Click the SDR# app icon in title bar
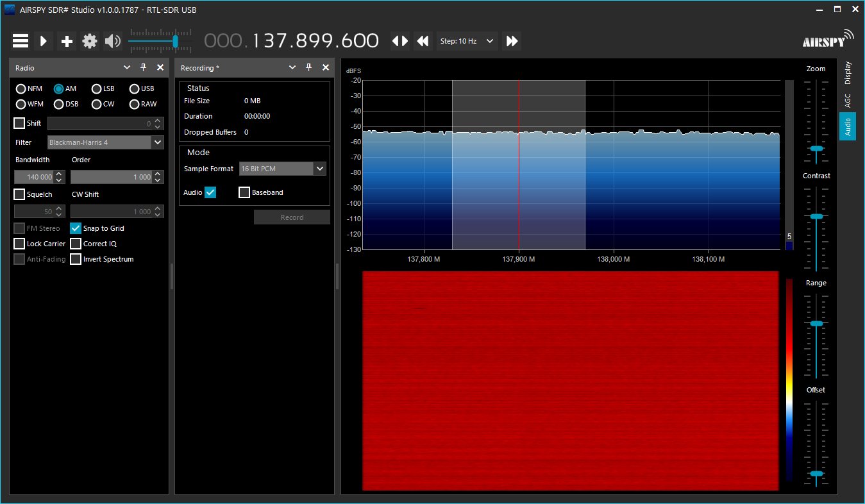 [x=10, y=10]
